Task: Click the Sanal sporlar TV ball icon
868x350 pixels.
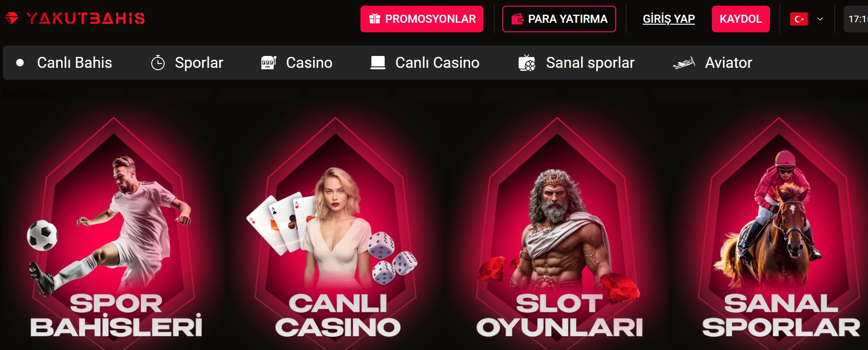Action: coord(527,63)
